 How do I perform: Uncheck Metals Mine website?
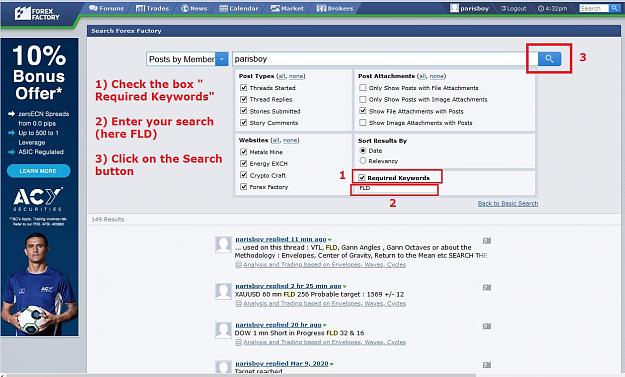(244, 152)
